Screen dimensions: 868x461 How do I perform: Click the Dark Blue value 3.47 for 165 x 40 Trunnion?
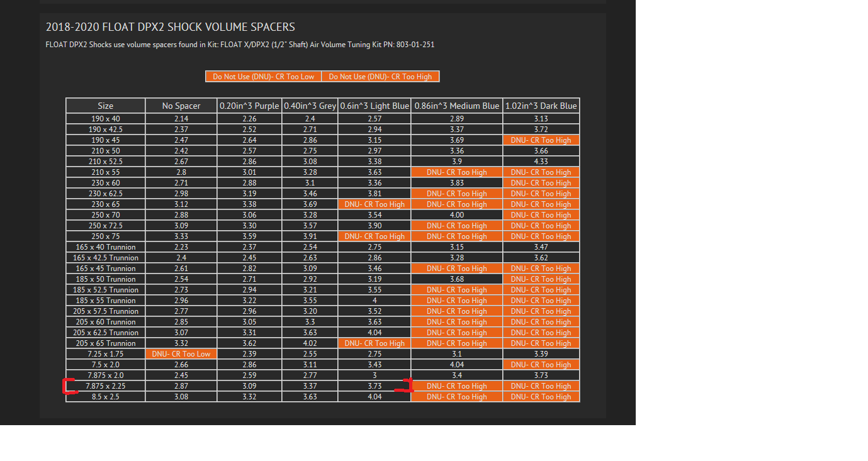click(x=541, y=247)
